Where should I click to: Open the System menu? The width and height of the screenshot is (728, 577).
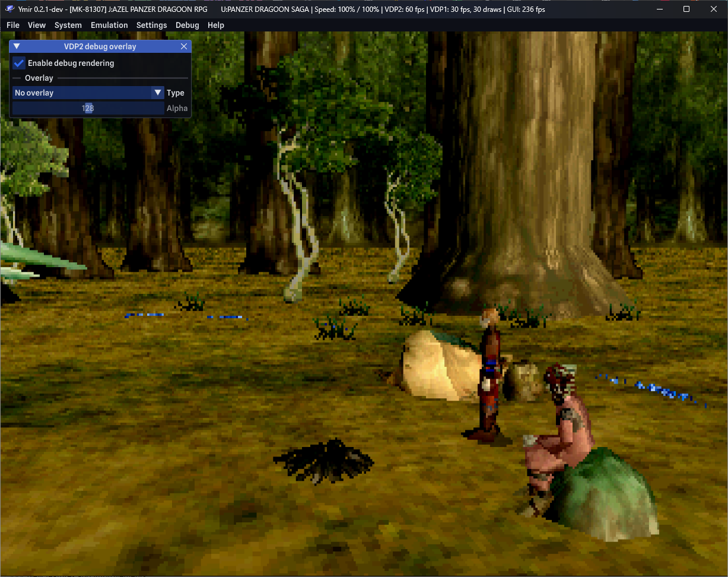68,25
